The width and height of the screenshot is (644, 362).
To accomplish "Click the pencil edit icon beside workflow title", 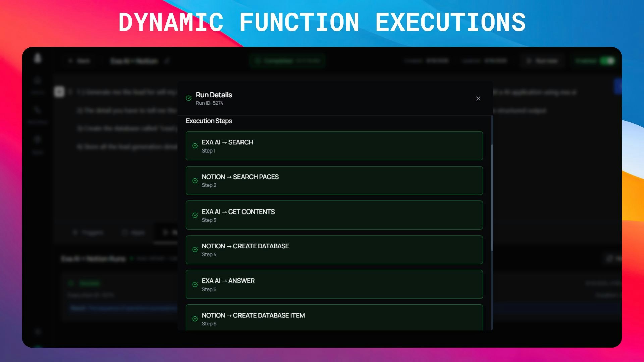I will (x=167, y=61).
